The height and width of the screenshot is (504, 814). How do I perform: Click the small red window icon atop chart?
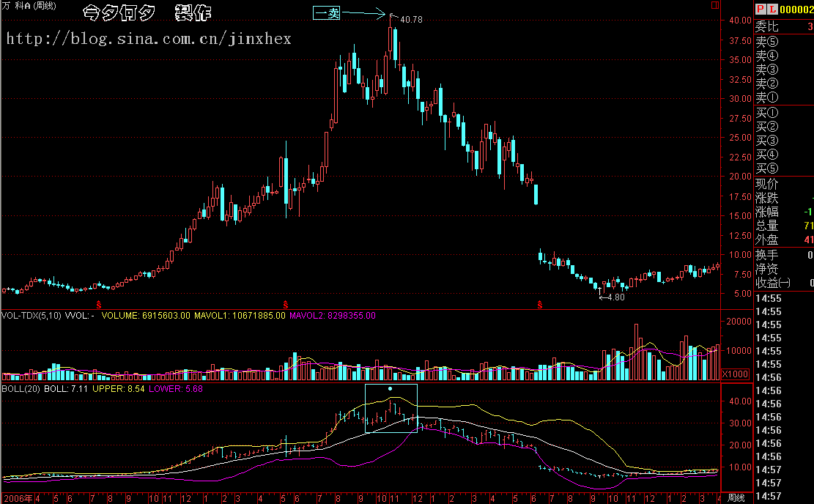(x=715, y=4)
